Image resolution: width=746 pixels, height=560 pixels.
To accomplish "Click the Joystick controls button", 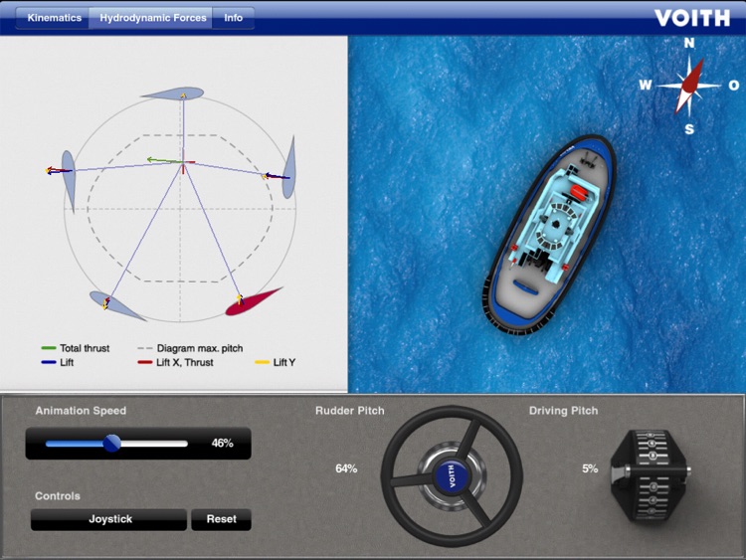I will click(109, 519).
